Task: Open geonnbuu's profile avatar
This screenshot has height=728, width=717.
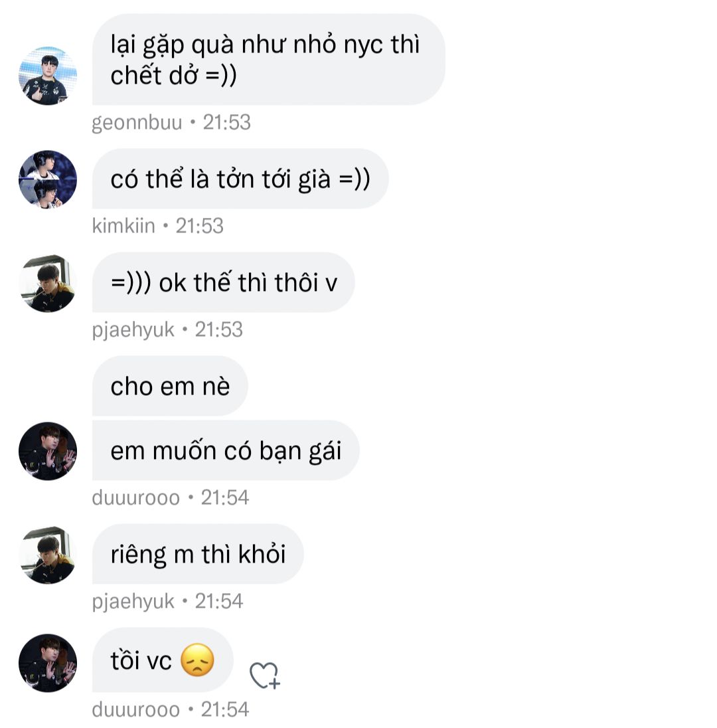Action: 48,76
